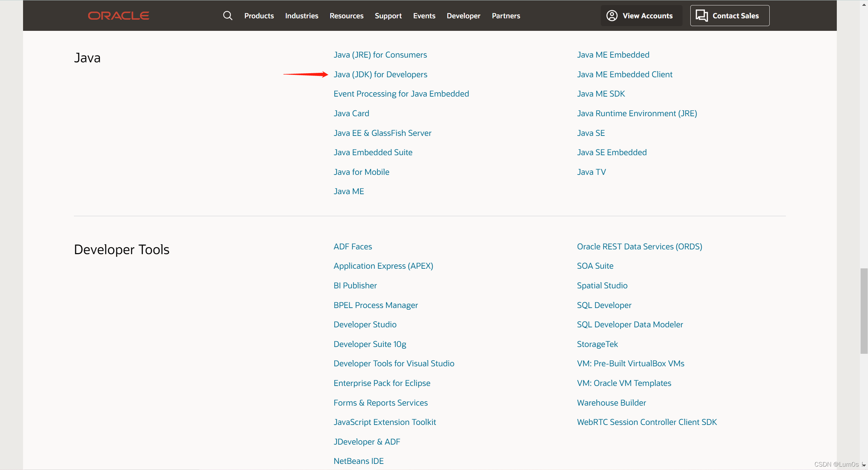Image resolution: width=868 pixels, height=470 pixels.
Task: Select Java SE Embedded link
Action: click(x=611, y=152)
